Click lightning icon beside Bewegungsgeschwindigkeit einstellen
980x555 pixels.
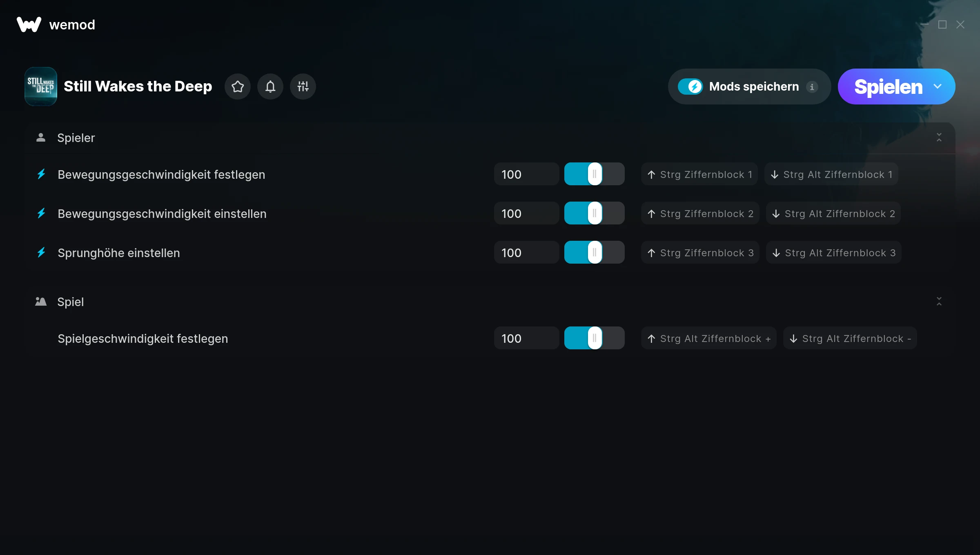[x=41, y=213]
